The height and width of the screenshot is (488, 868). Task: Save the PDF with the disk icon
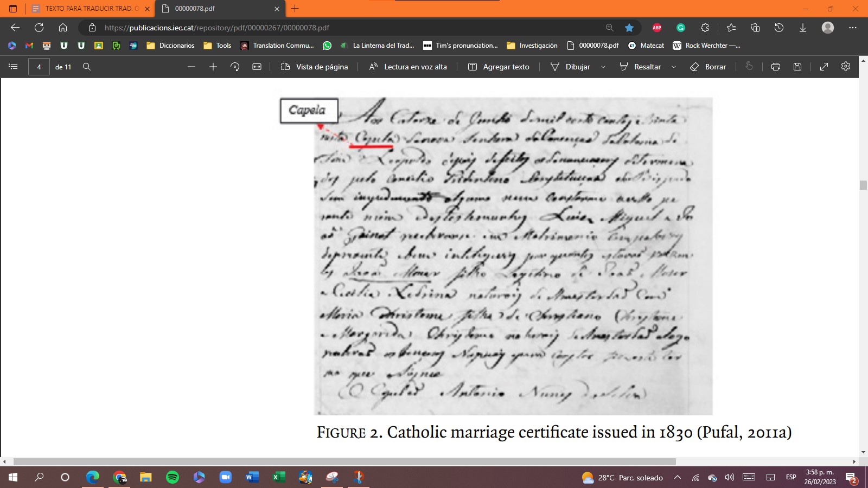click(x=797, y=67)
